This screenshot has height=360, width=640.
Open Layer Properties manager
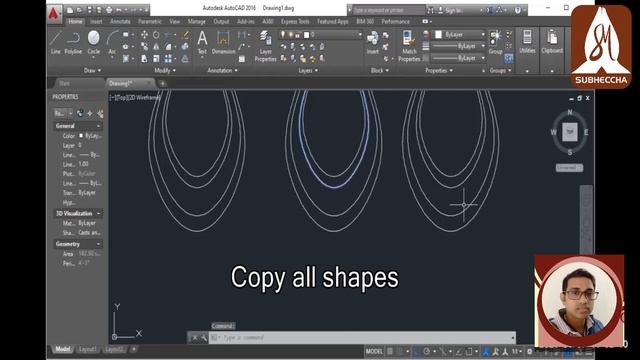[x=265, y=46]
